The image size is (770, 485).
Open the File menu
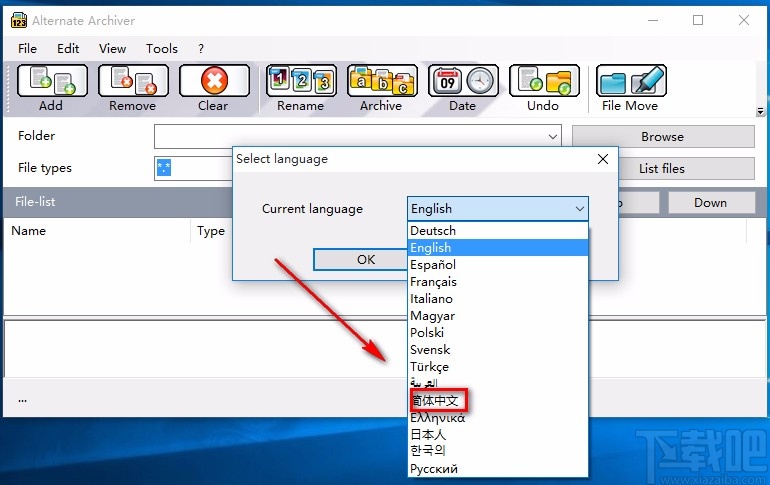click(27, 49)
